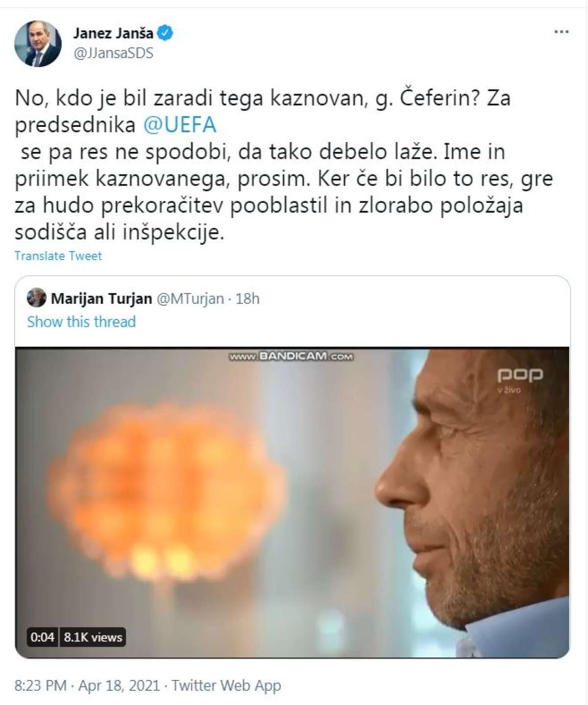
Task: Click the blue verified badge
Action: point(166,33)
